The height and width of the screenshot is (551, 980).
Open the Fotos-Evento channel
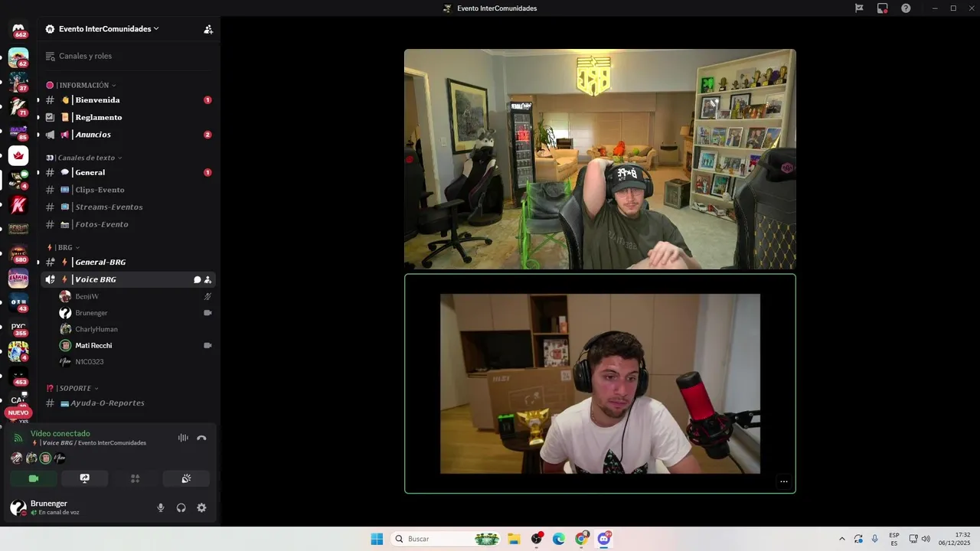[129, 224]
